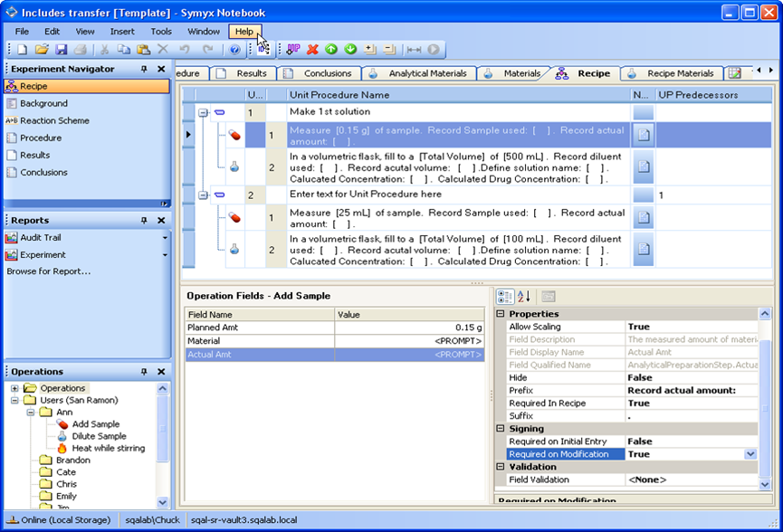
Task: Pin the Operations panel
Action: (x=144, y=371)
